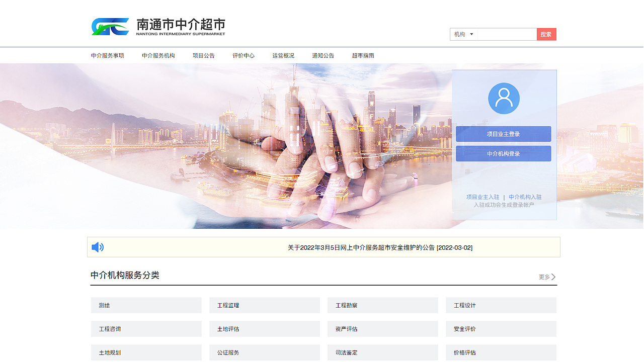This screenshot has height=362, width=644.
Task: Switch to the 评价中心 section
Action: click(x=243, y=55)
